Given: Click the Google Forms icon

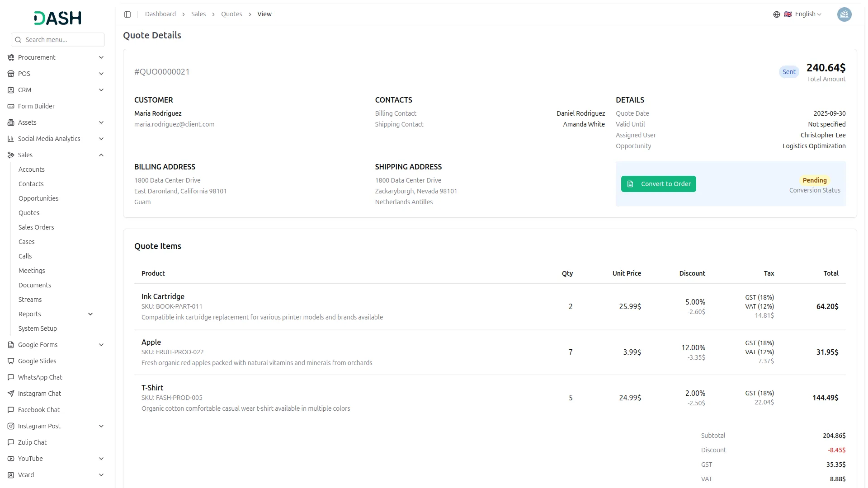Looking at the screenshot, I should coord(11,345).
